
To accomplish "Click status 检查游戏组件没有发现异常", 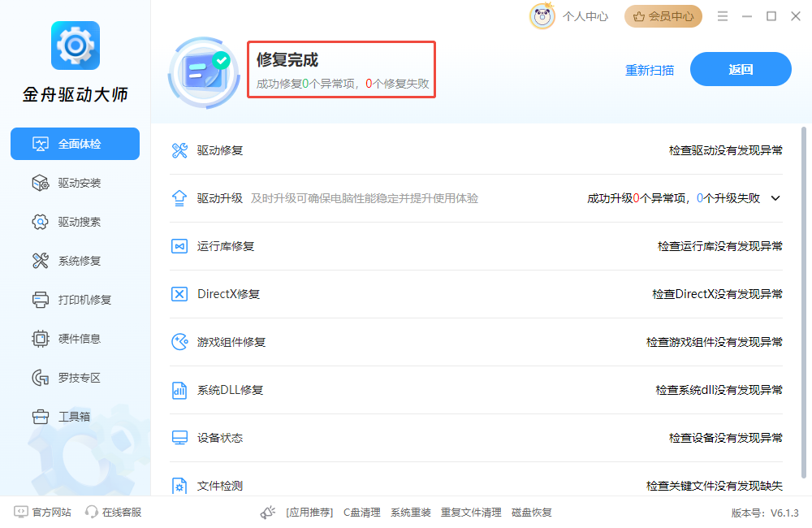I will click(x=714, y=342).
